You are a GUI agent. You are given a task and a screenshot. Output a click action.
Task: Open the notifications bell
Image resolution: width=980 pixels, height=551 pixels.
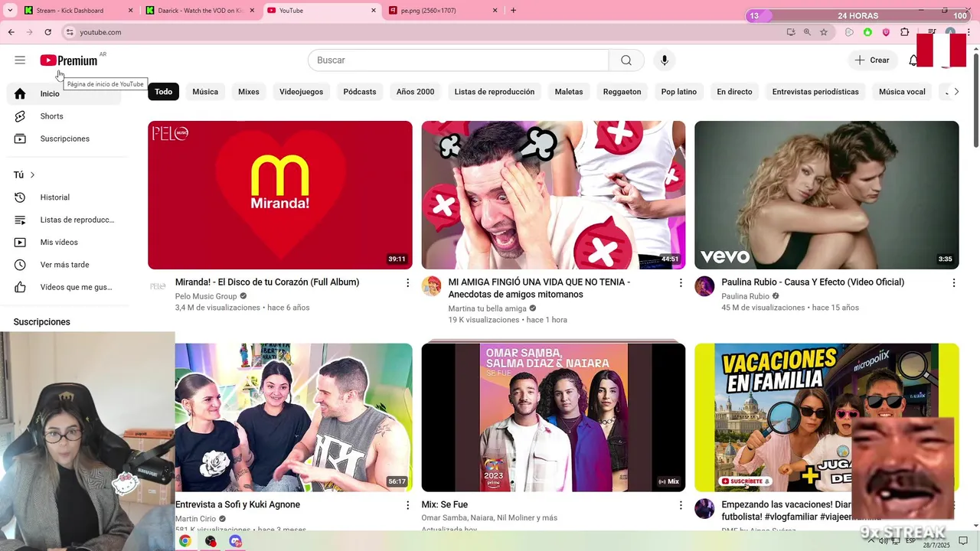tap(913, 60)
